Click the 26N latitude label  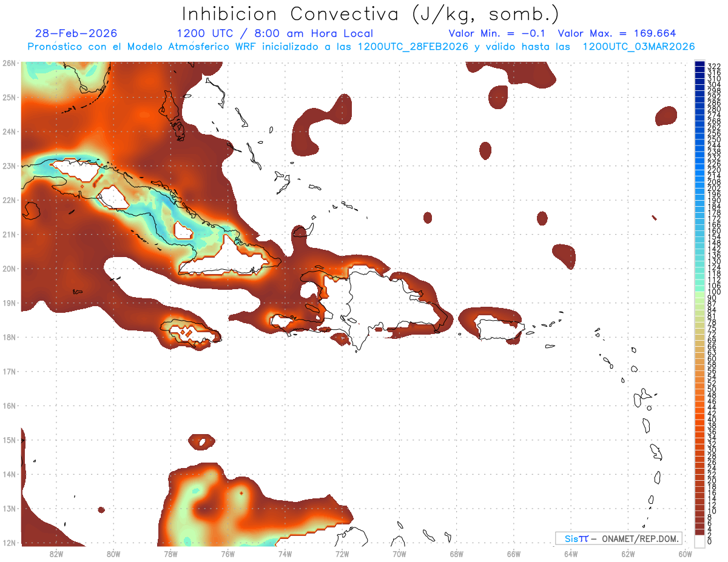pyautogui.click(x=9, y=63)
